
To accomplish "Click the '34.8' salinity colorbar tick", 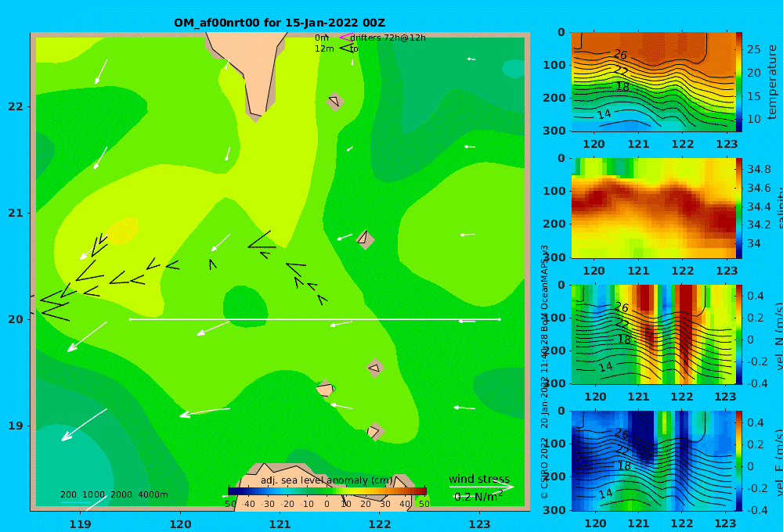I will point(759,169).
